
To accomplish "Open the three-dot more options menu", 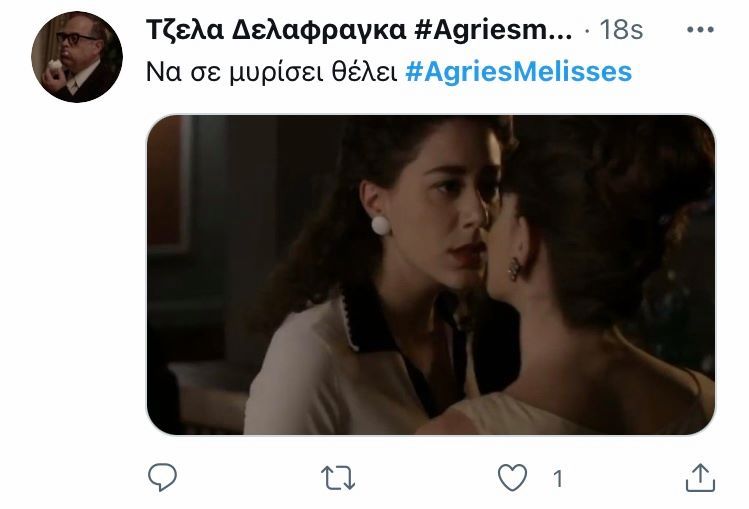I will pos(700,30).
